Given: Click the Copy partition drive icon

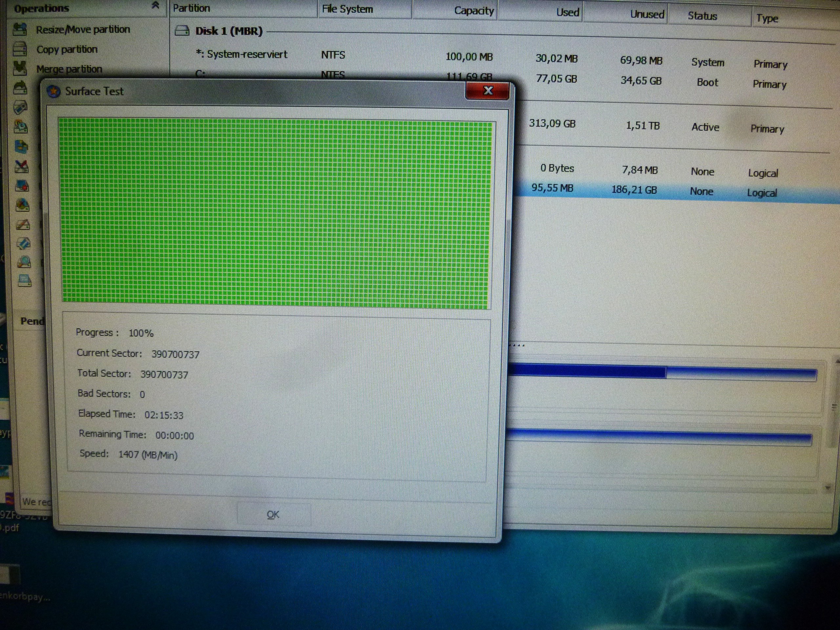Looking at the screenshot, I should point(20,49).
